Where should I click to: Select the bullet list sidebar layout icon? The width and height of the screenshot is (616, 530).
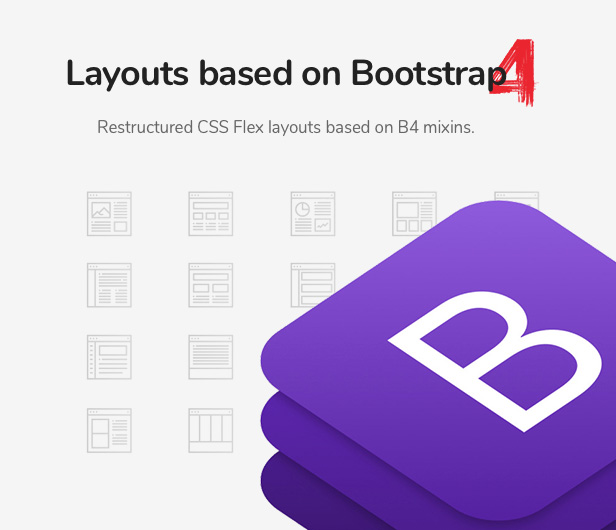pos(109,357)
